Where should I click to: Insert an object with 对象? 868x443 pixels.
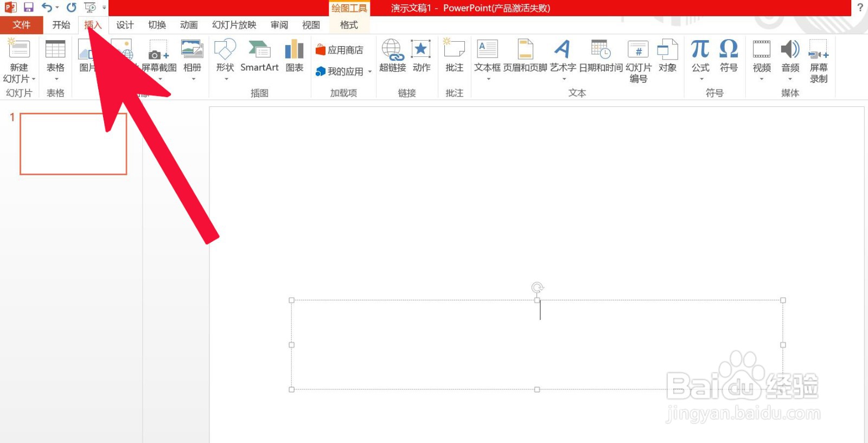pos(668,56)
